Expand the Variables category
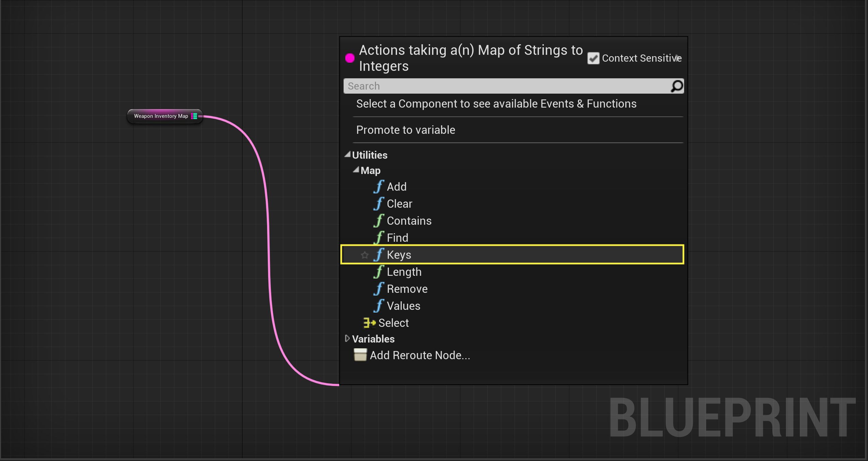Screen dimensions: 868x461 (x=348, y=338)
